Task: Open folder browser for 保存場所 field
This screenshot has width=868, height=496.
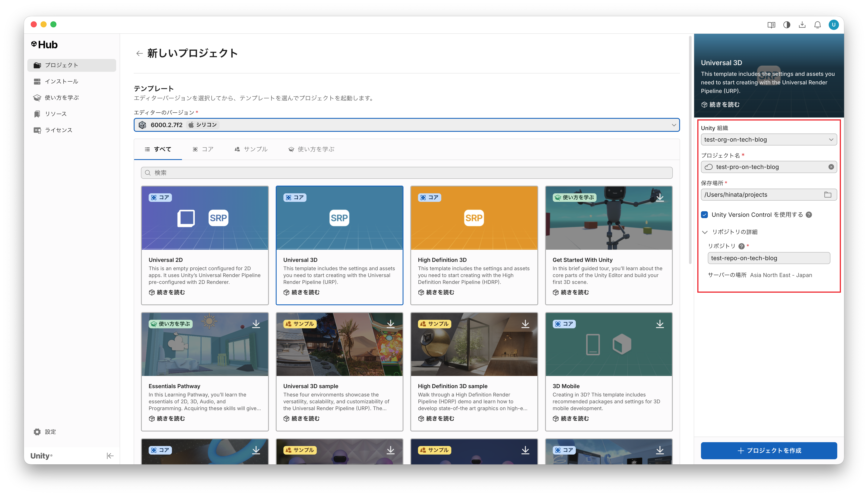Action: [x=828, y=195]
